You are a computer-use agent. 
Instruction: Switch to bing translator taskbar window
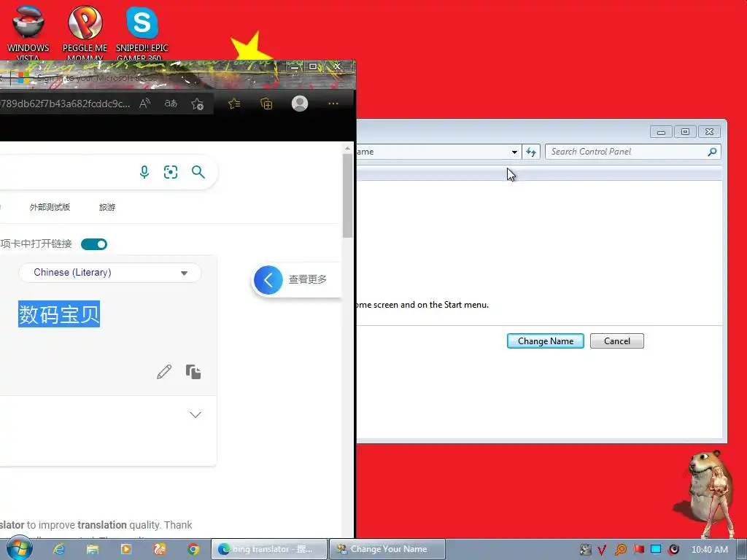click(x=269, y=549)
